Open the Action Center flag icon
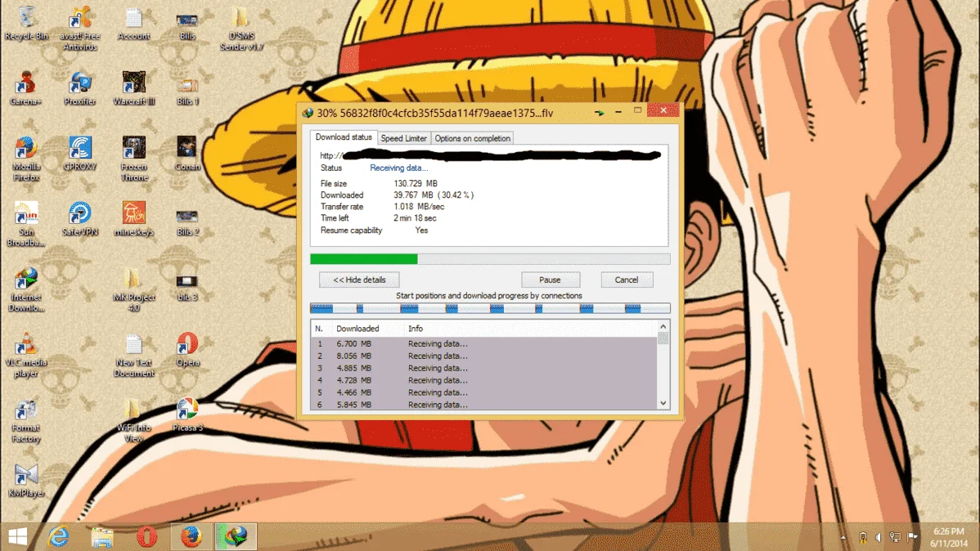This screenshot has height=551, width=980. point(912,537)
